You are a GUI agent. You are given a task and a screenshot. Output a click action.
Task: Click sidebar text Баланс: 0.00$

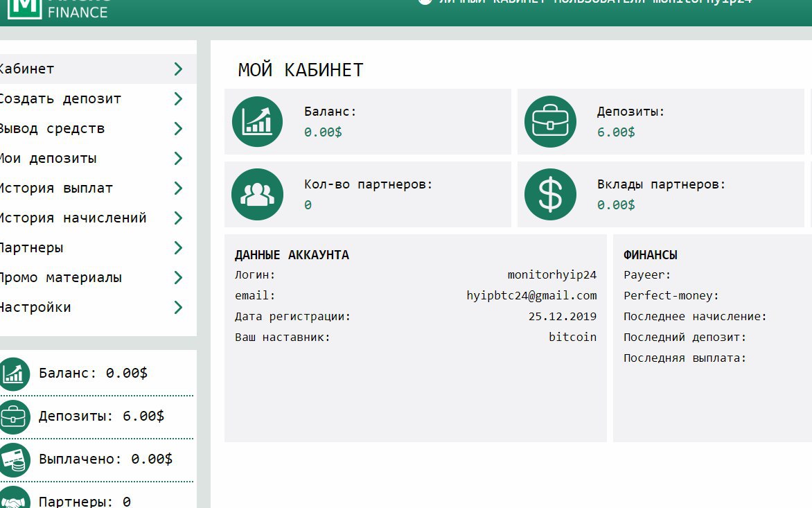[x=94, y=374]
